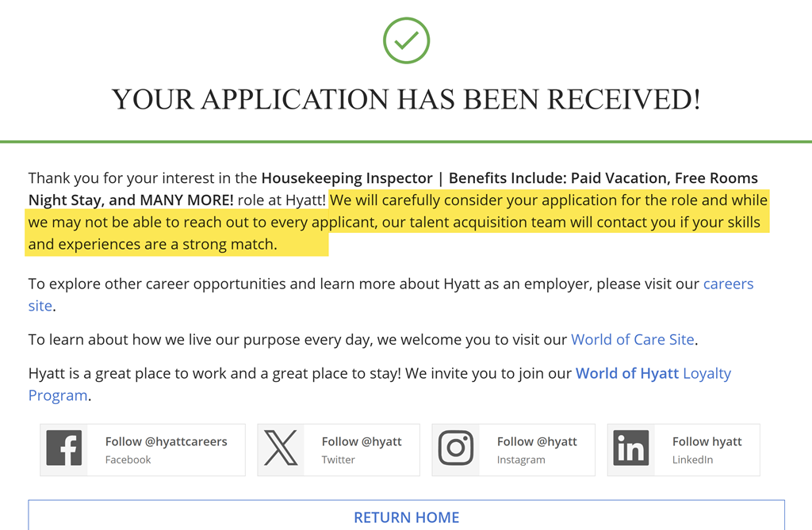This screenshot has width=812, height=530.
Task: Click the "Follow hyatt" LinkedIn label
Action: point(707,441)
